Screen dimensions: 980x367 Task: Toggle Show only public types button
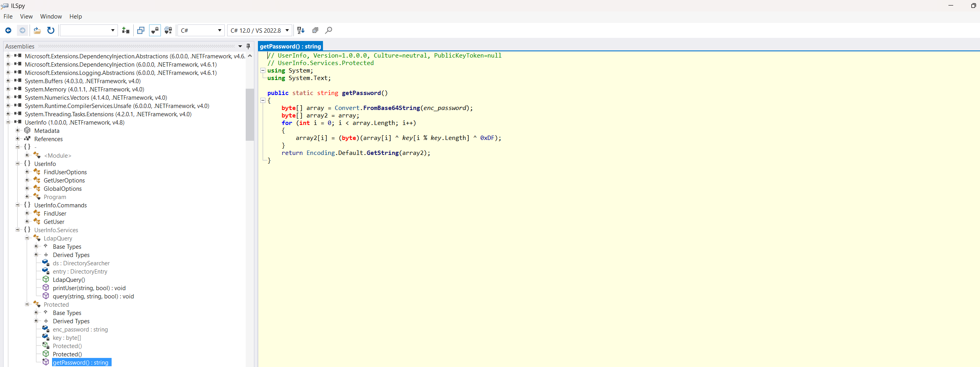pos(141,30)
